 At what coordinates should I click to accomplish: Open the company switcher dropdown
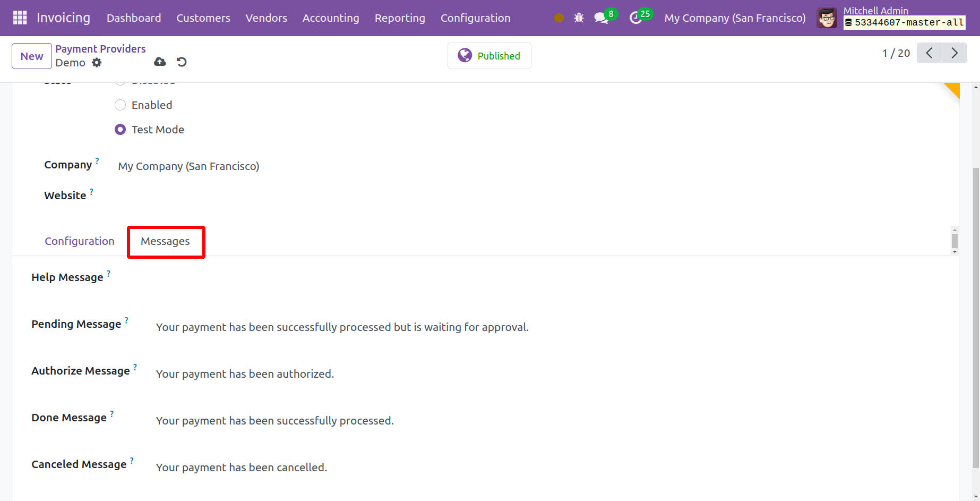[x=735, y=18]
